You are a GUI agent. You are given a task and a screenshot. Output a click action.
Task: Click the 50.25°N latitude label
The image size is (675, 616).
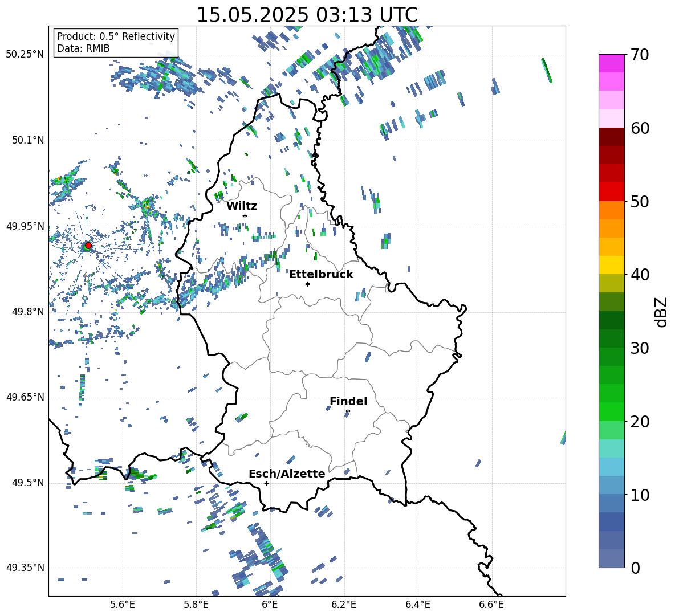click(x=25, y=55)
